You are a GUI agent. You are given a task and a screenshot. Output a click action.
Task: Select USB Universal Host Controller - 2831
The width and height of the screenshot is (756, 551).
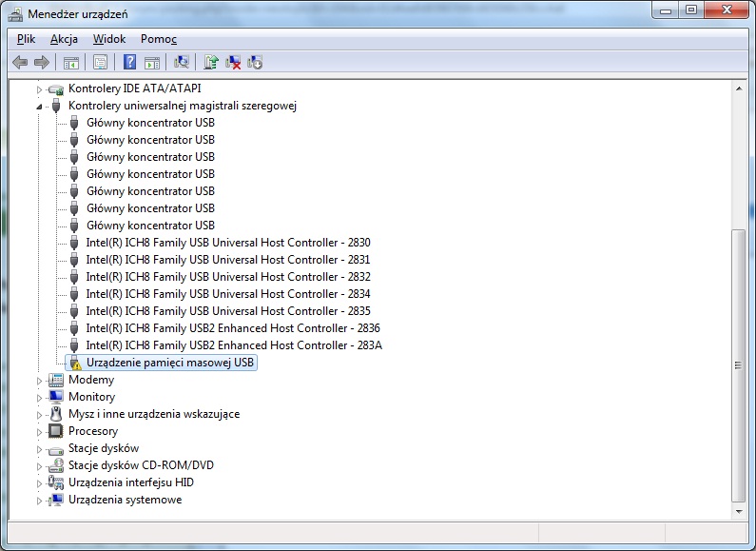[228, 260]
